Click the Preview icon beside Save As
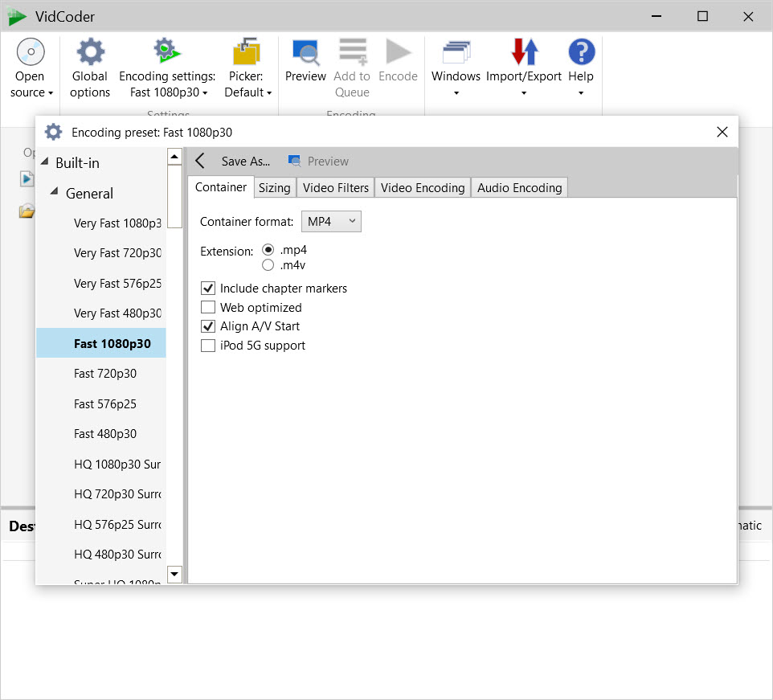Screen dimensions: 773x700 pos(294,161)
